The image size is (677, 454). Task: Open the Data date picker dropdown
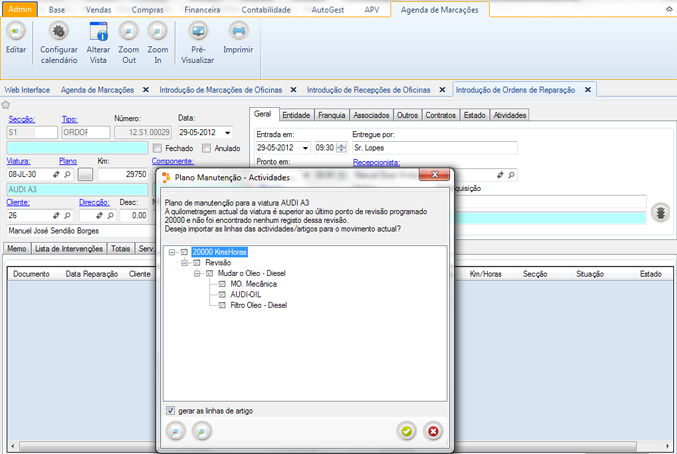(228, 131)
